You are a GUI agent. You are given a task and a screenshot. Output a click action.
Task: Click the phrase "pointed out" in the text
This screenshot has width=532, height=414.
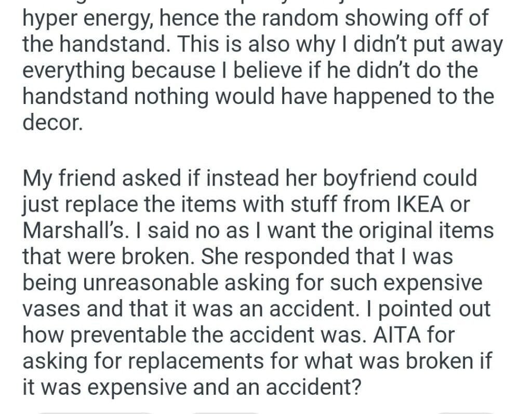click(432, 308)
